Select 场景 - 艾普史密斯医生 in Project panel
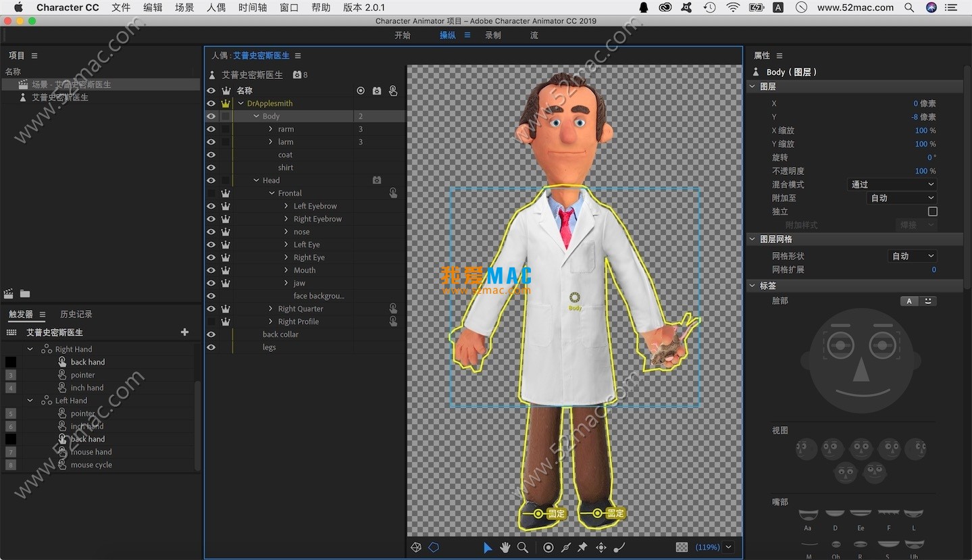This screenshot has width=972, height=560. (101, 84)
